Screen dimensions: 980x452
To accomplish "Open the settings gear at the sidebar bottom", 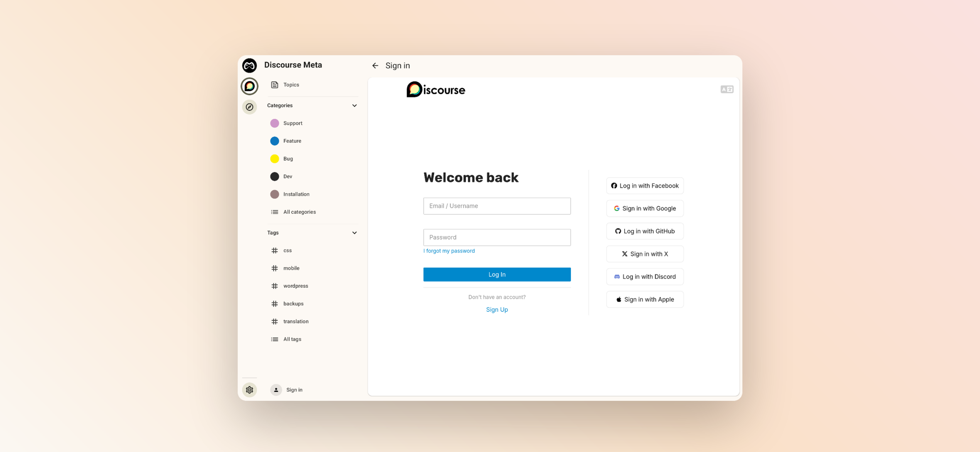I will [x=249, y=389].
